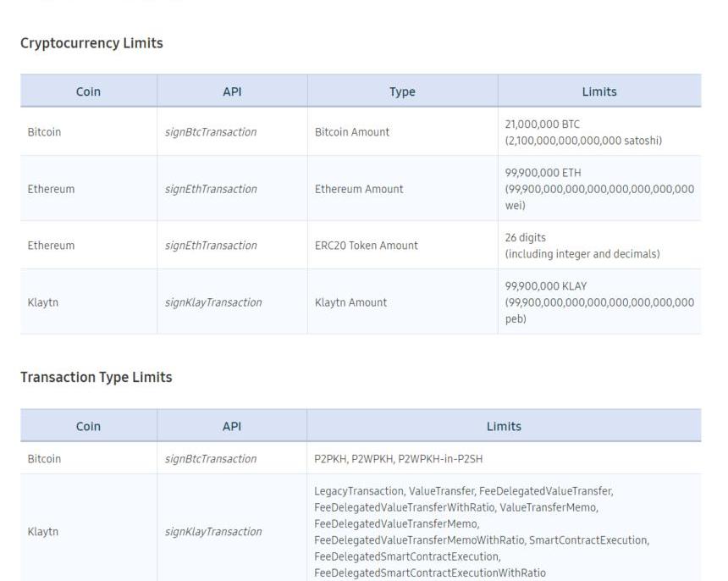Select the Bitcoin Amount type cell

[x=352, y=132]
